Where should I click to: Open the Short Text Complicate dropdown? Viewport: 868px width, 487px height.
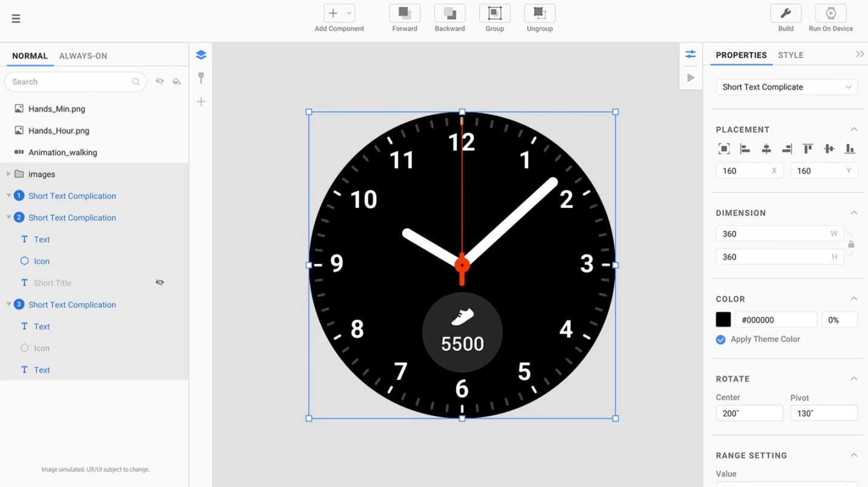pos(786,87)
